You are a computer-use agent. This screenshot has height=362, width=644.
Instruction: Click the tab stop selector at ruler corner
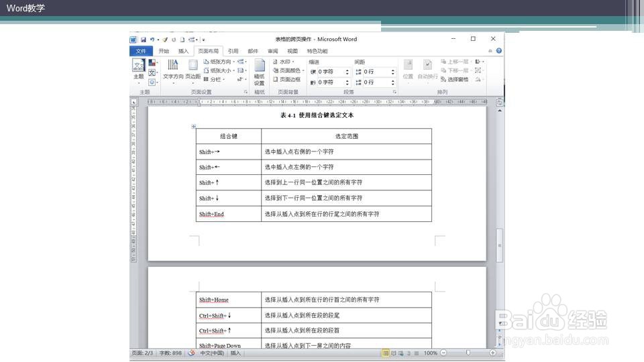[x=134, y=102]
